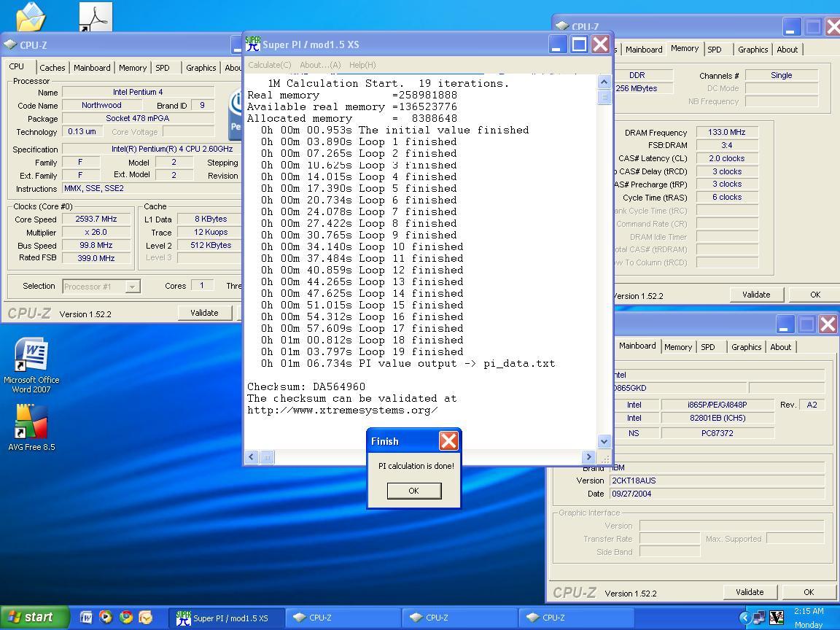Viewport: 840px width, 630px height.
Task: Switch to the Super PI / mod1.5 XS taskbar button
Action: tap(225, 618)
